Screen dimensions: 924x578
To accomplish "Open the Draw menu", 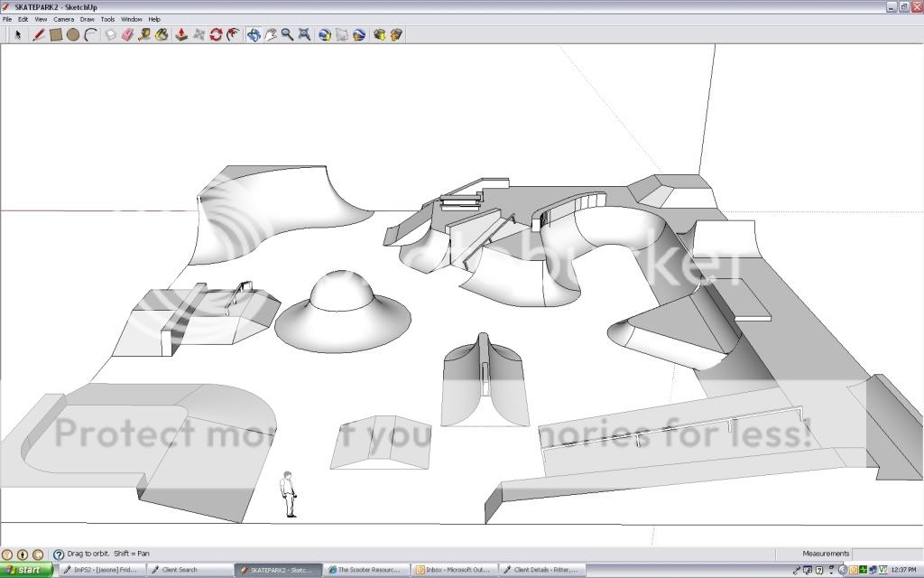I will [87, 19].
